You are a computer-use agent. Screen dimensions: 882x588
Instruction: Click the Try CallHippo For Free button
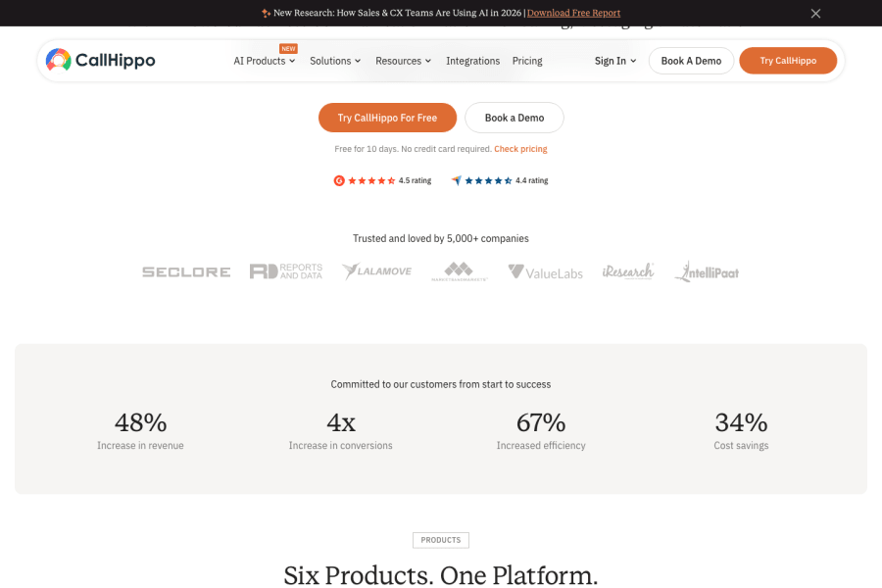pos(387,118)
